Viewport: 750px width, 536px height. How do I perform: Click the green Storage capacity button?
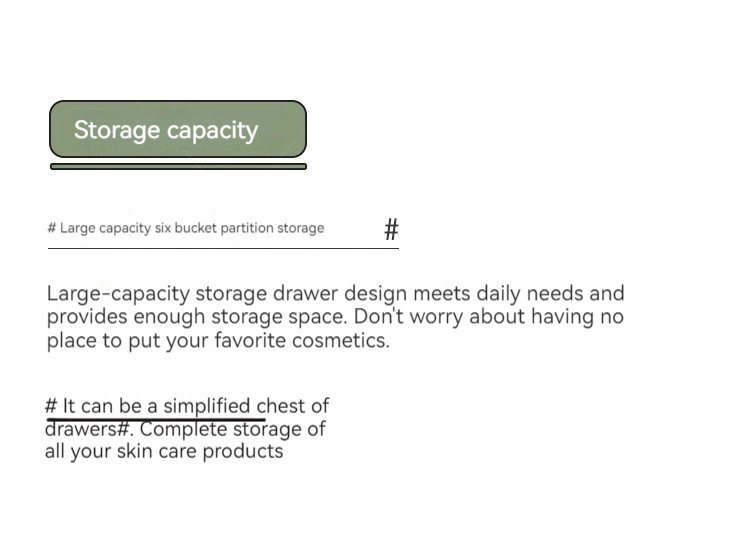178,130
